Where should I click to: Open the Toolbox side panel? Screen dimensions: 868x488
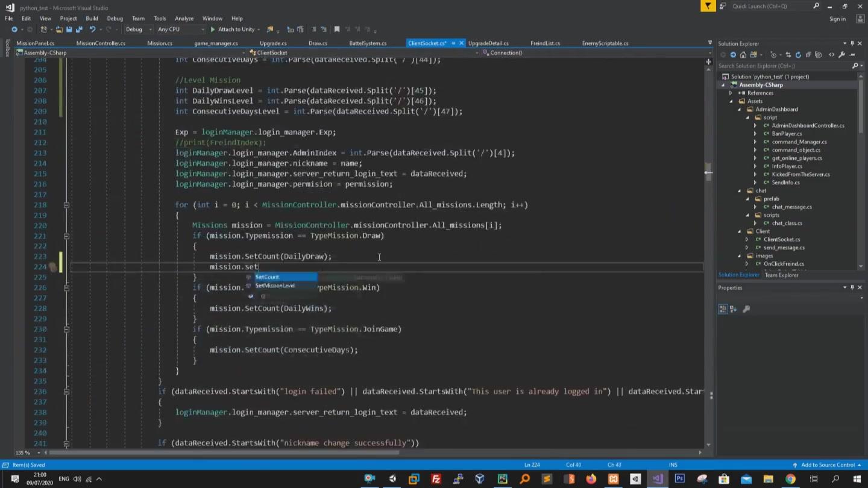[x=7, y=48]
